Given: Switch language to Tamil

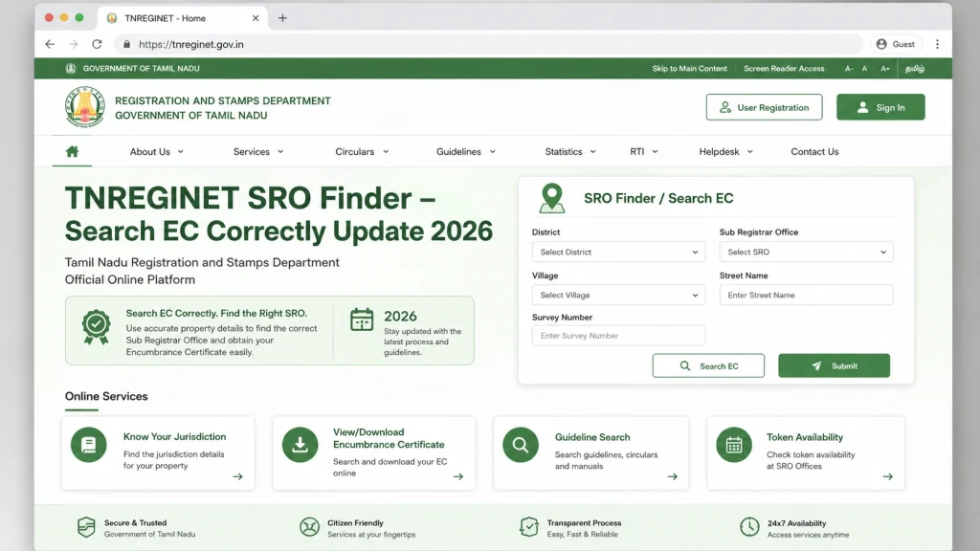Looking at the screenshot, I should pyautogui.click(x=915, y=69).
